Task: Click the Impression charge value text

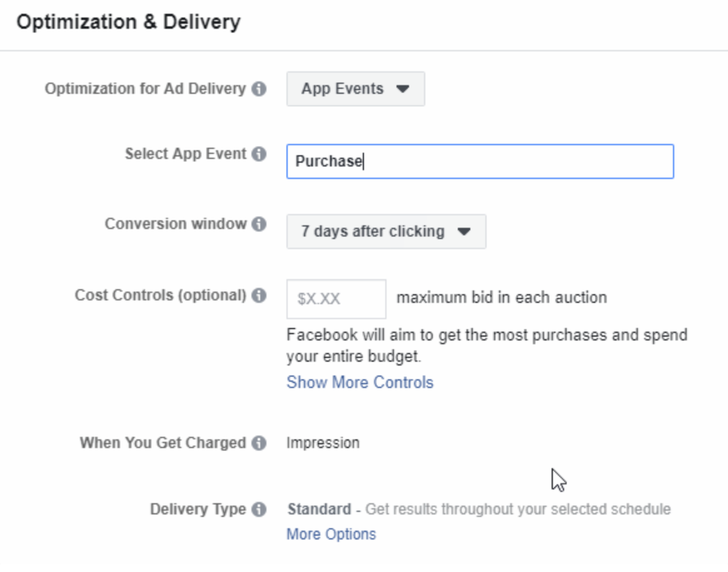Action: tap(323, 443)
